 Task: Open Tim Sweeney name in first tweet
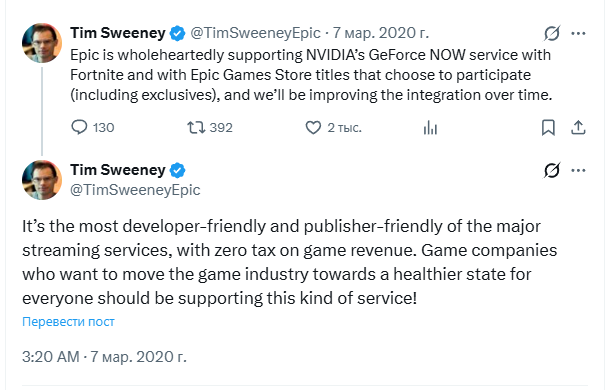118,33
